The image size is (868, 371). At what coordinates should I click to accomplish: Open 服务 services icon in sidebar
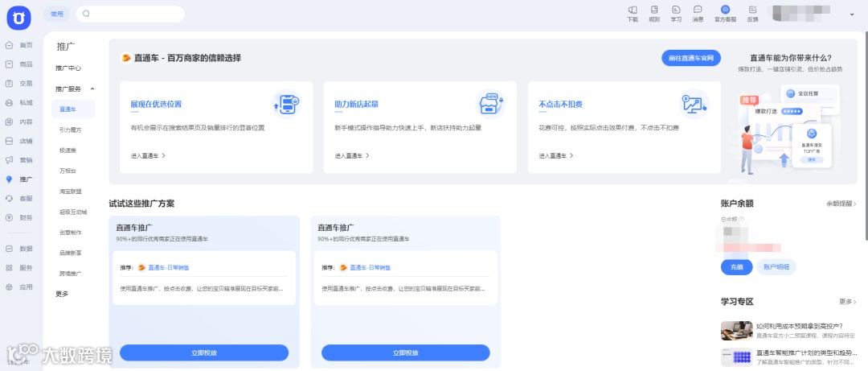(x=9, y=268)
